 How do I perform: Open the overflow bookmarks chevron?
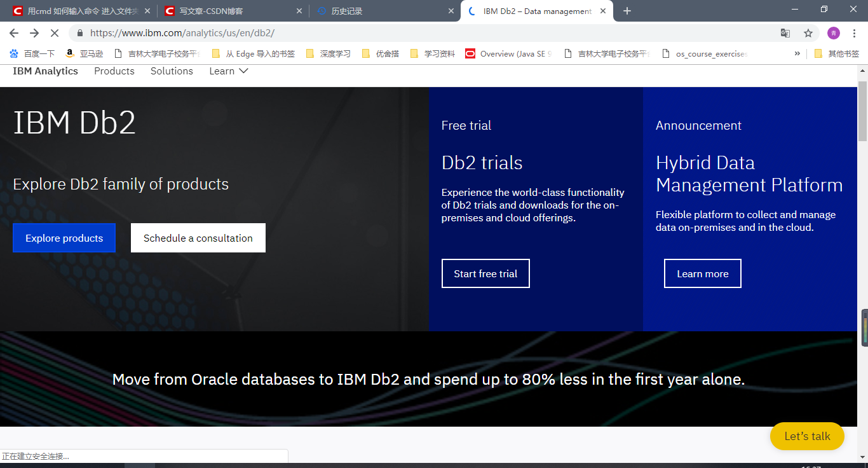pyautogui.click(x=797, y=53)
